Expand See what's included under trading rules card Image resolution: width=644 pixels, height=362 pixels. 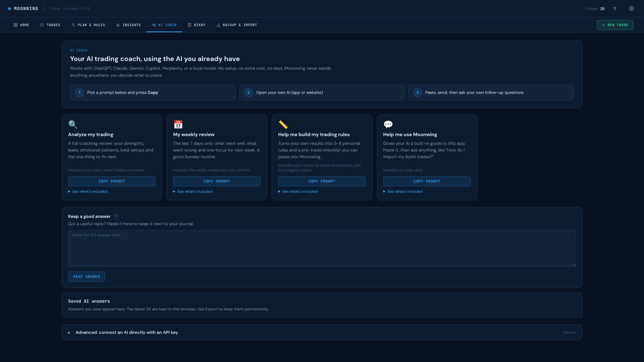click(x=298, y=191)
